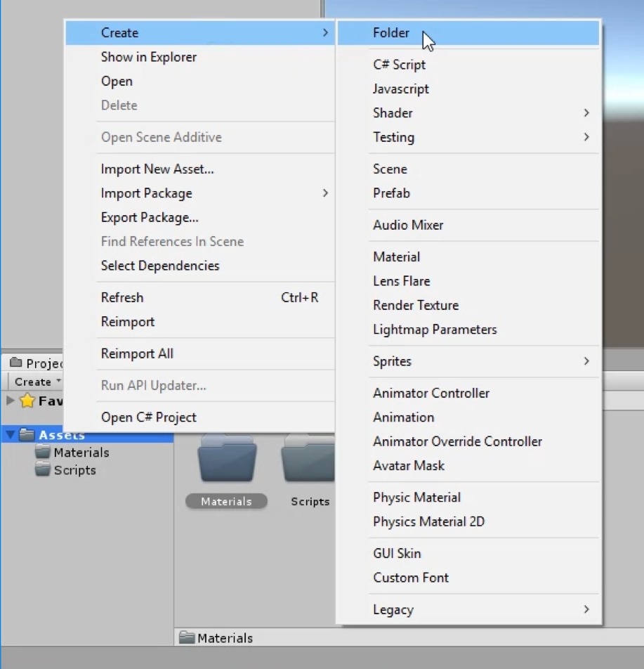Screen dimensions: 644x669
Task: Expand the Testing submenu arrow
Action: point(586,137)
